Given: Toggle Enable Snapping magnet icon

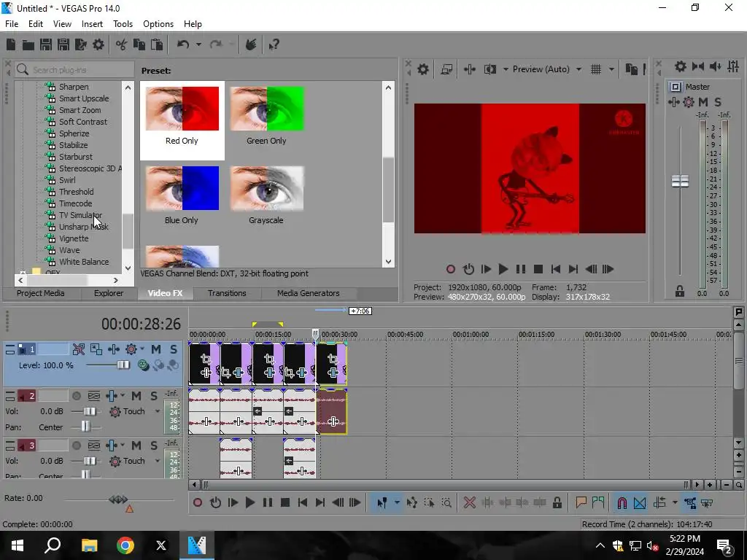Looking at the screenshot, I should 622,502.
